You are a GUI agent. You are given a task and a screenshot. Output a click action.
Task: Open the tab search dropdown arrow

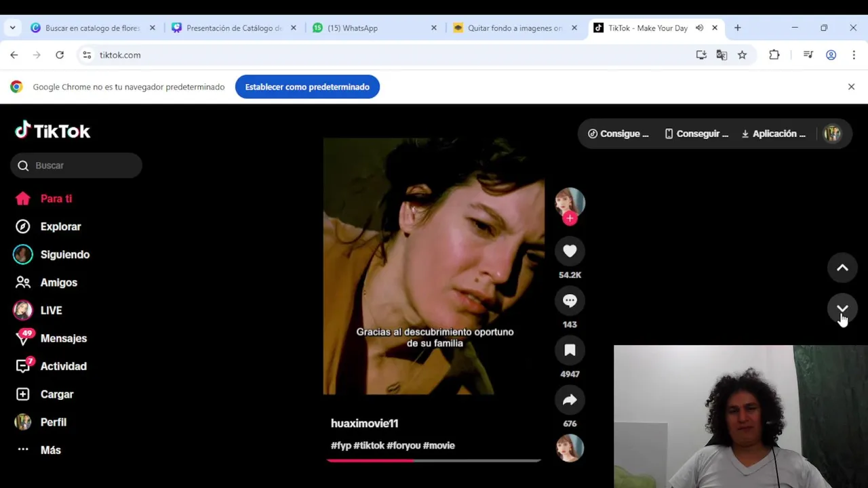12,28
